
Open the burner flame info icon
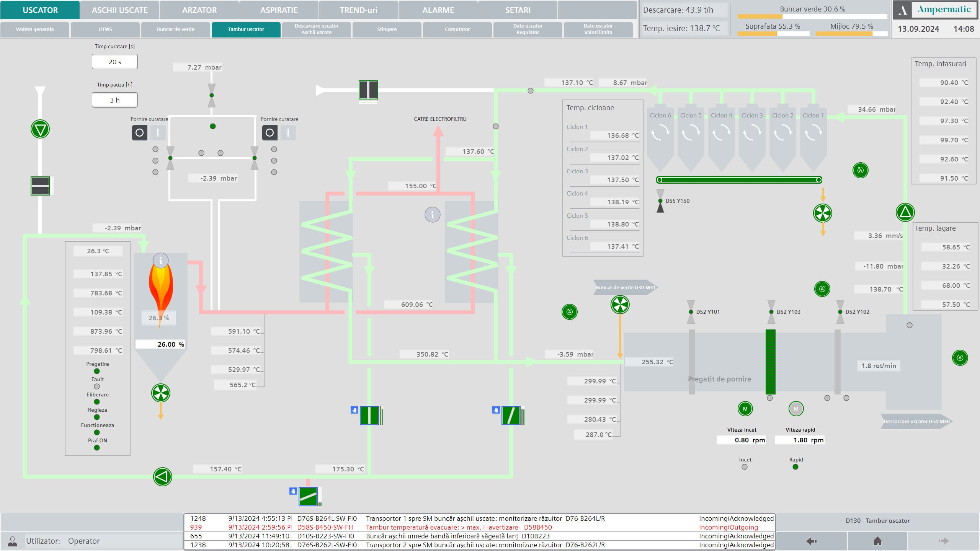161,261
